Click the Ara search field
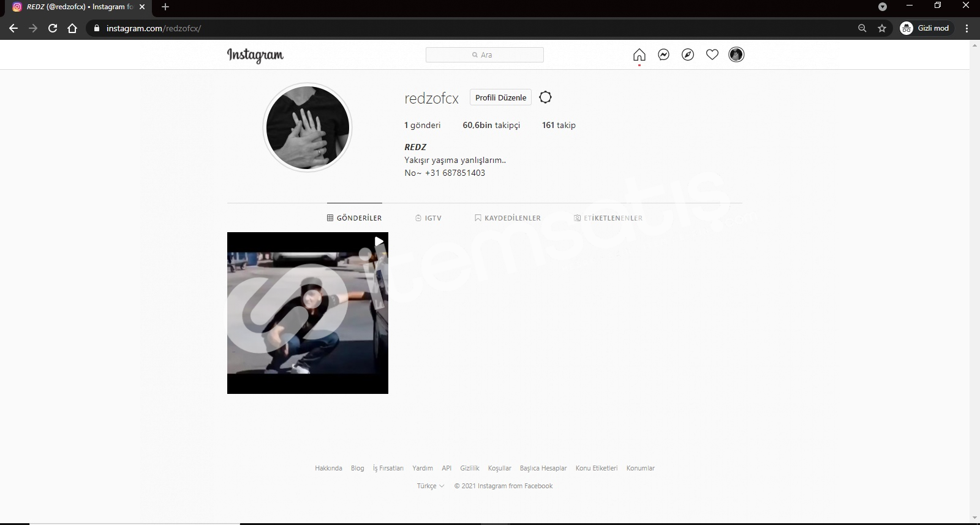 pyautogui.click(x=484, y=55)
